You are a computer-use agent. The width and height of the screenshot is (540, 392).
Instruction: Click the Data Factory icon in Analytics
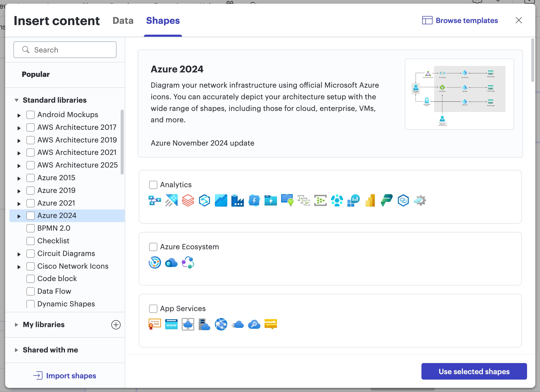coord(237,200)
